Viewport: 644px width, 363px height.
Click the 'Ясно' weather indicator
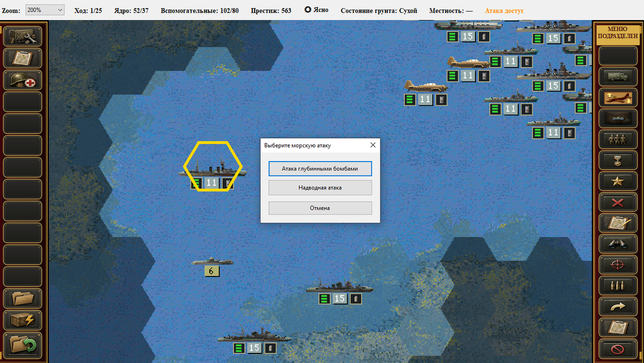click(x=316, y=10)
